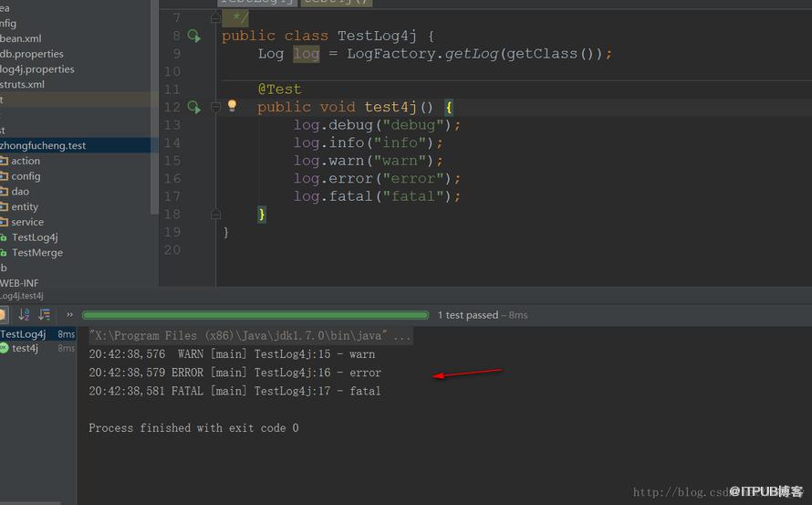Place cursor on log.fatal line
Screen dimensions: 812x505
tap(377, 196)
